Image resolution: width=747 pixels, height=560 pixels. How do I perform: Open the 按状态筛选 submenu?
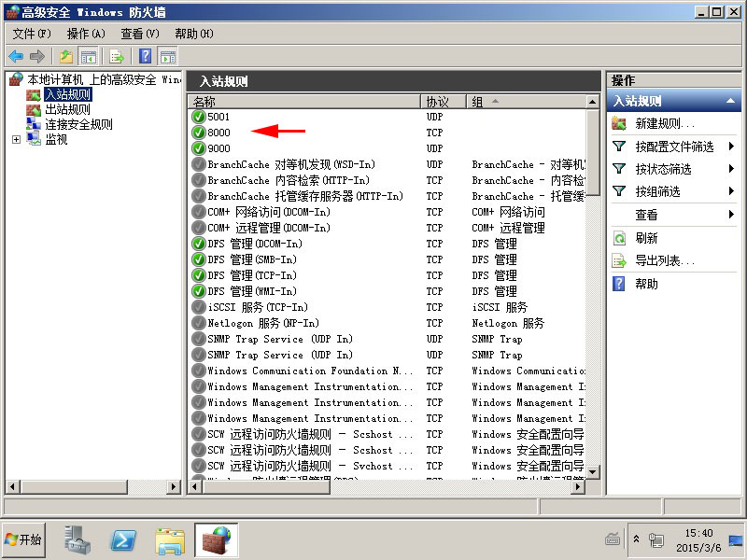(663, 169)
